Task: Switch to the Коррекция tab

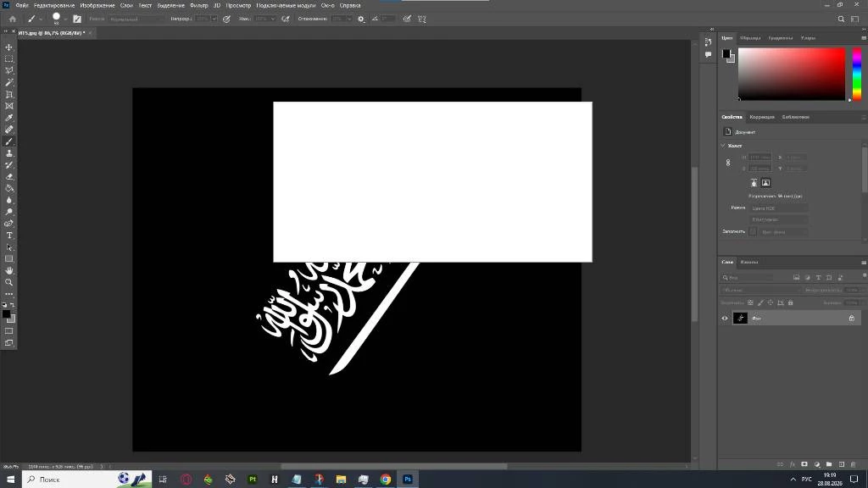Action: click(x=762, y=117)
